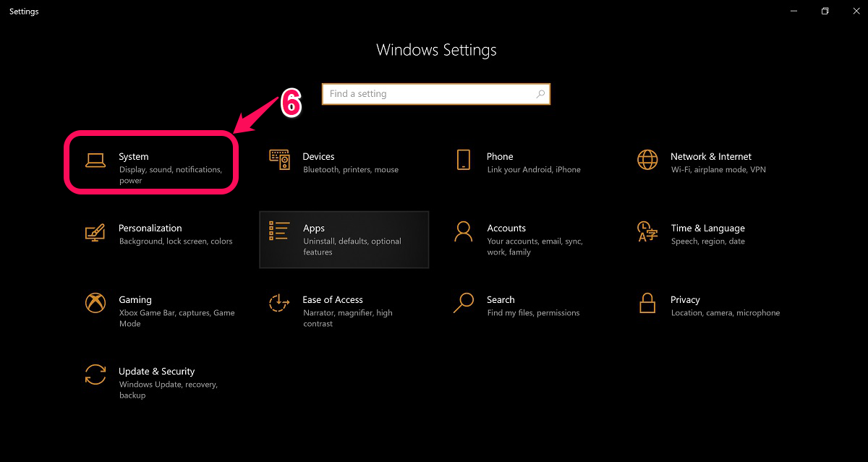Click the Ease of Access title
Viewport: 868px width, 462px height.
click(333, 299)
